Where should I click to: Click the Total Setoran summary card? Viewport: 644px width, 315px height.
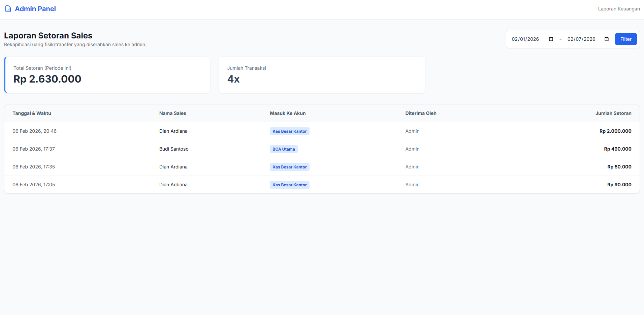107,75
